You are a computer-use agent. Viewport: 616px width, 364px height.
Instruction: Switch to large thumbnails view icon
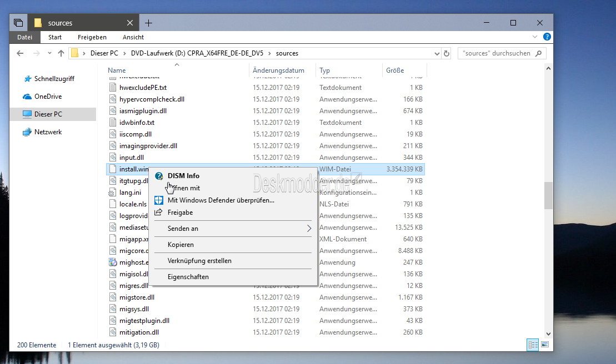[545, 345]
